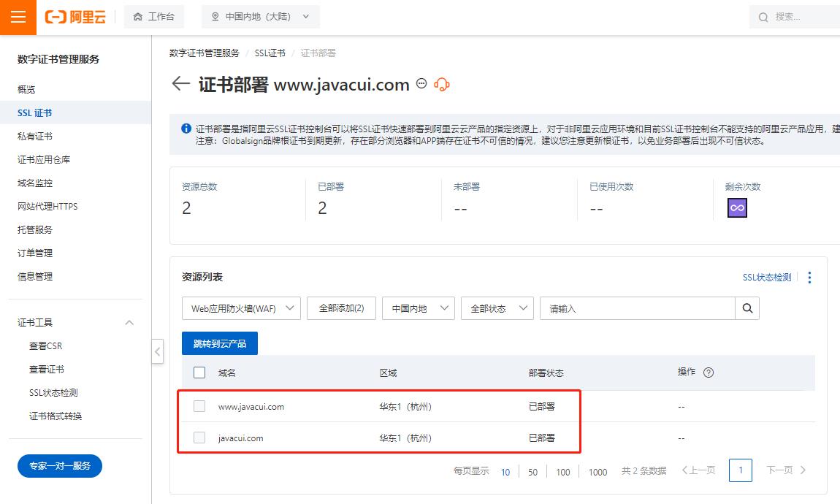This screenshot has width=840, height=504.
Task: Click the magnifier search button in resource list
Action: (747, 308)
